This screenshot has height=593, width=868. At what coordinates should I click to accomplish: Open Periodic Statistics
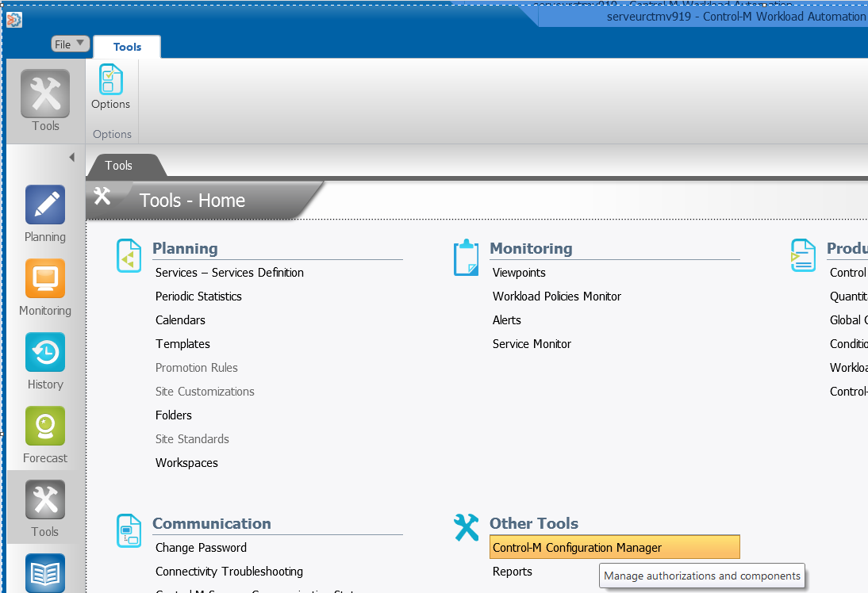(x=198, y=296)
